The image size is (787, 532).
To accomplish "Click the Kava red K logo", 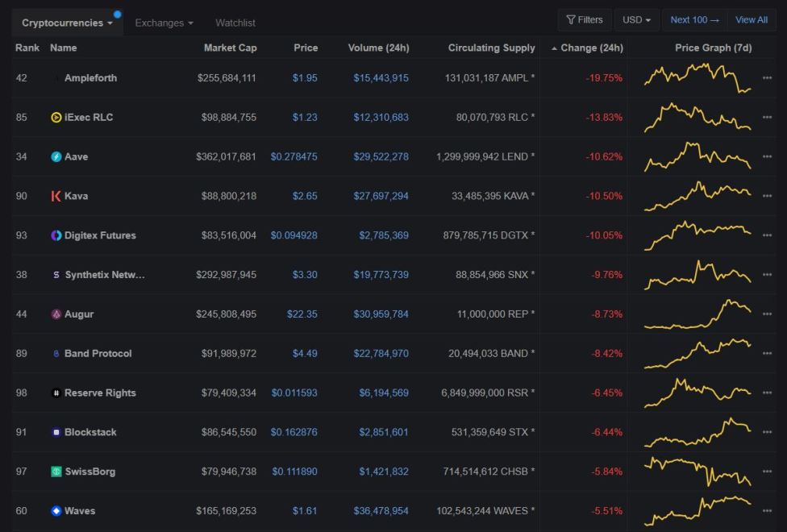I will pyautogui.click(x=56, y=196).
